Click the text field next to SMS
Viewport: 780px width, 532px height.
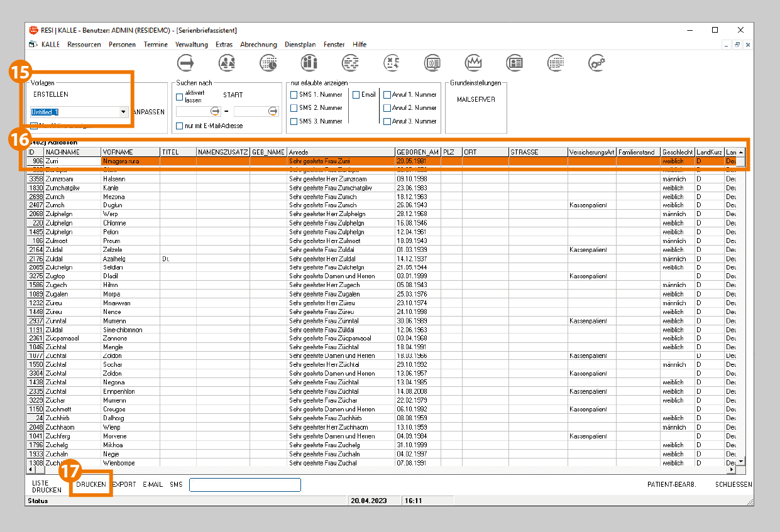(x=244, y=485)
